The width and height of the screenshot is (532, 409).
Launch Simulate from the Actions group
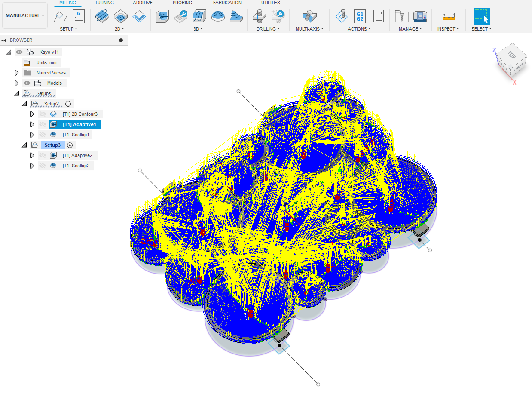click(342, 16)
